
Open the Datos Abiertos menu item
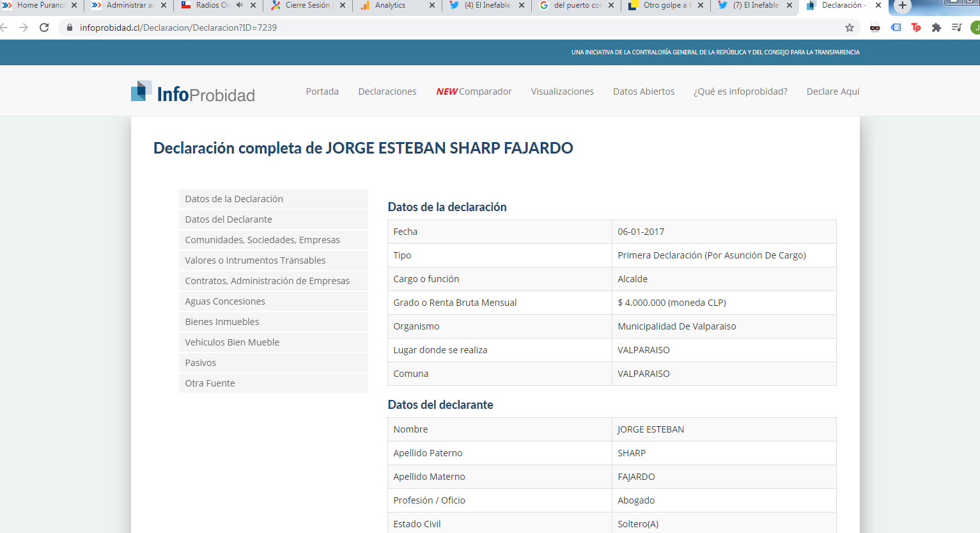point(644,91)
